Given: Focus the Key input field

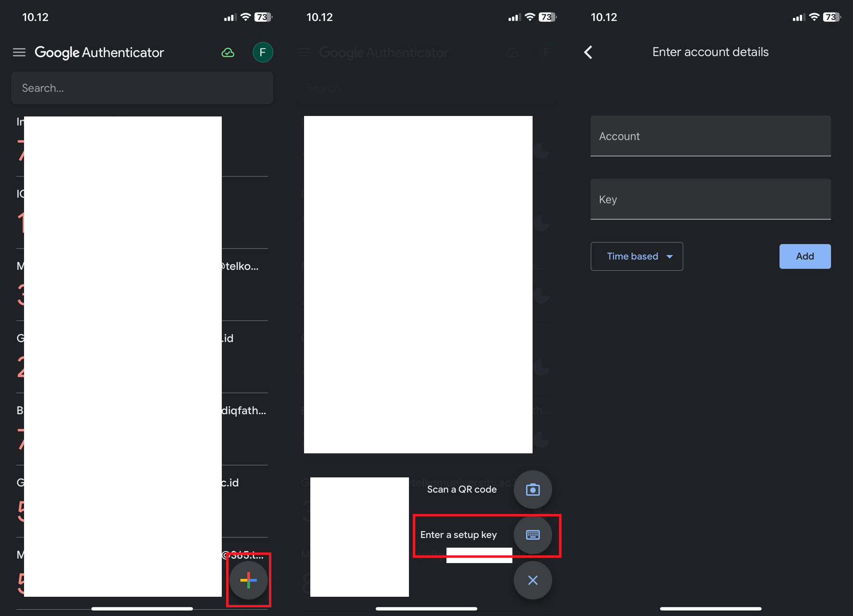Looking at the screenshot, I should pyautogui.click(x=710, y=199).
